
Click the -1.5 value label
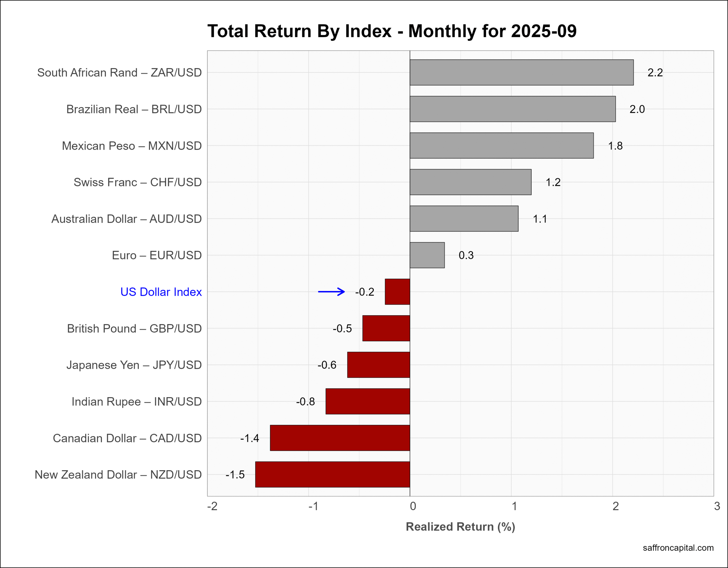(235, 475)
